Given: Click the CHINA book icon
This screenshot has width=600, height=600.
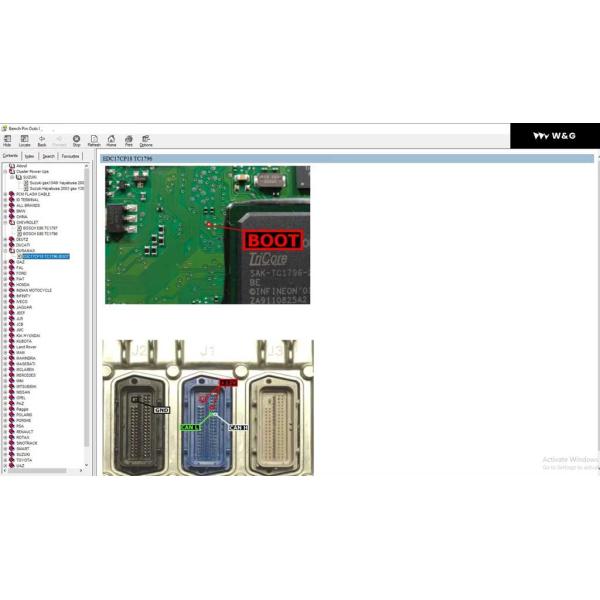Looking at the screenshot, I should 12,217.
